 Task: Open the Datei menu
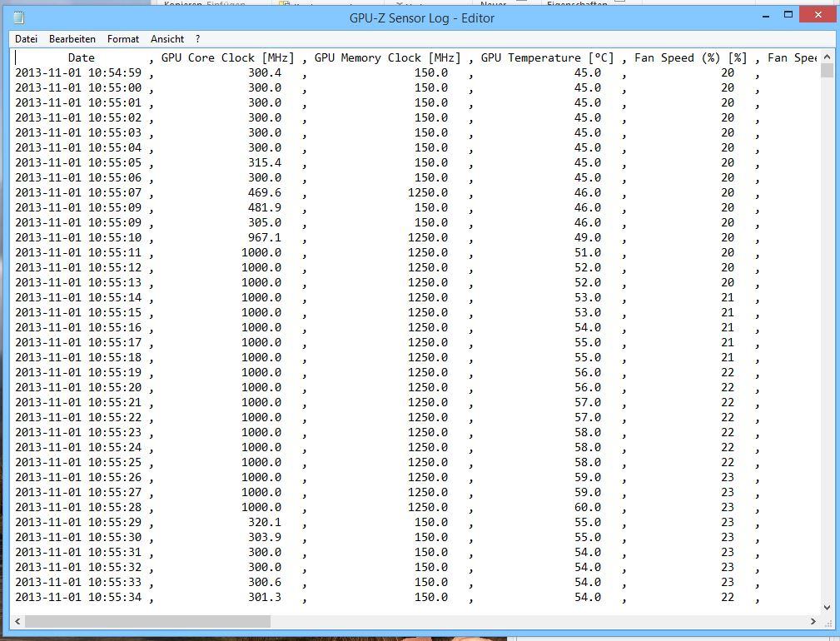pos(27,39)
